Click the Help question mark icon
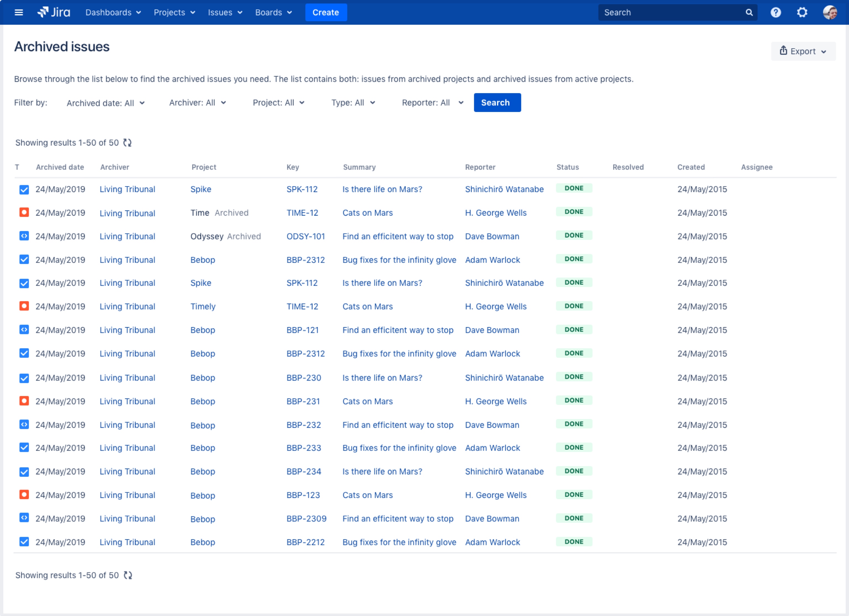This screenshot has height=616, width=849. (x=776, y=12)
